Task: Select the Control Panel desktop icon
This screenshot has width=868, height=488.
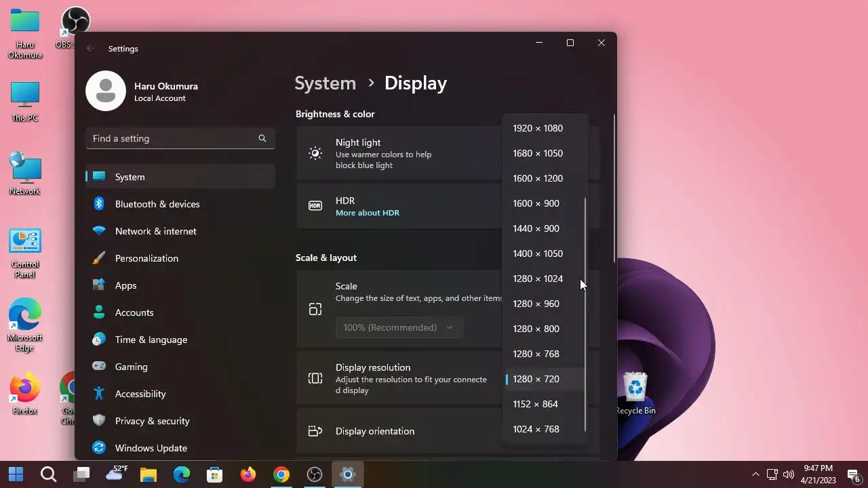Action: coord(25,253)
